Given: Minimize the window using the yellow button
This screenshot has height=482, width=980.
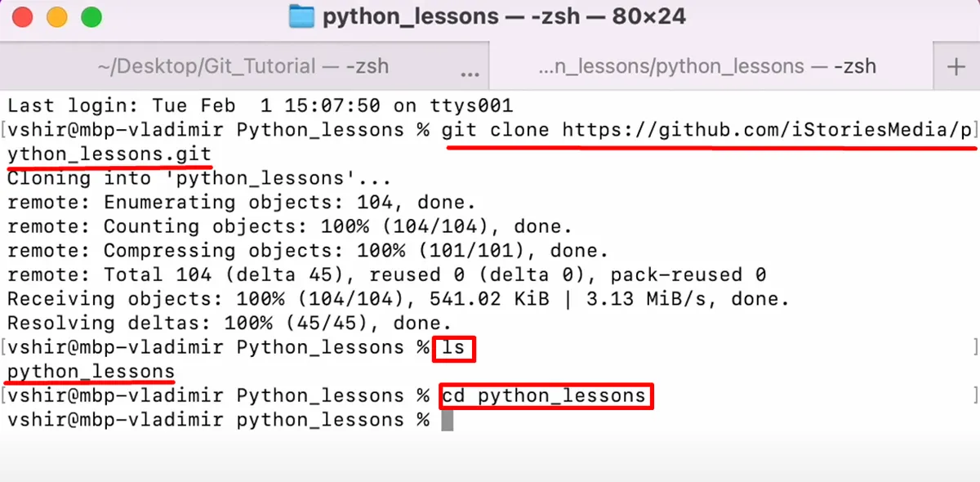Looking at the screenshot, I should pyautogui.click(x=57, y=16).
